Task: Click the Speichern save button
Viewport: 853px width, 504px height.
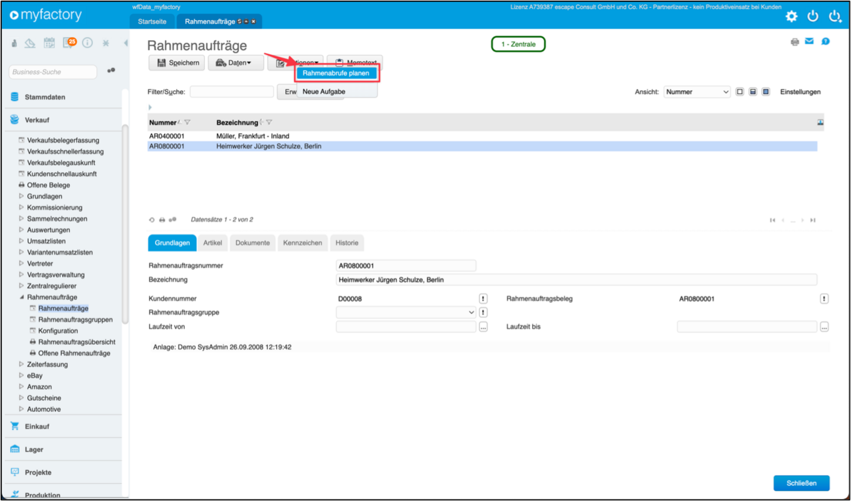Action: point(178,63)
